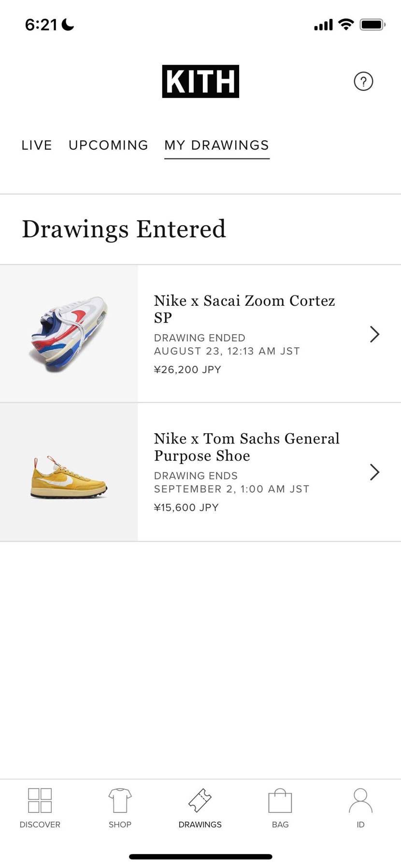
Task: Open Nike x Sacai Zoom Cortez SP title
Action: [244, 309]
